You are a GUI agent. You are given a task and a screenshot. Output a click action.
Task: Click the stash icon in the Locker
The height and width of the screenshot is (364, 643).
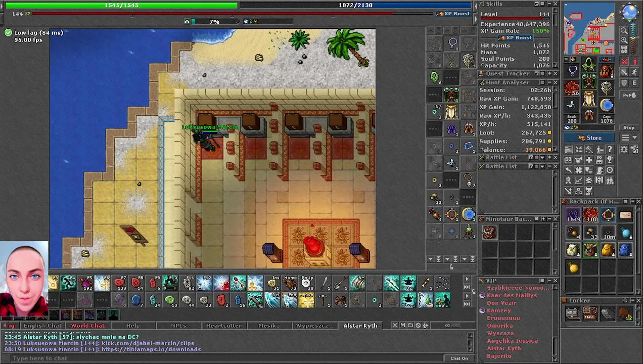(x=589, y=314)
